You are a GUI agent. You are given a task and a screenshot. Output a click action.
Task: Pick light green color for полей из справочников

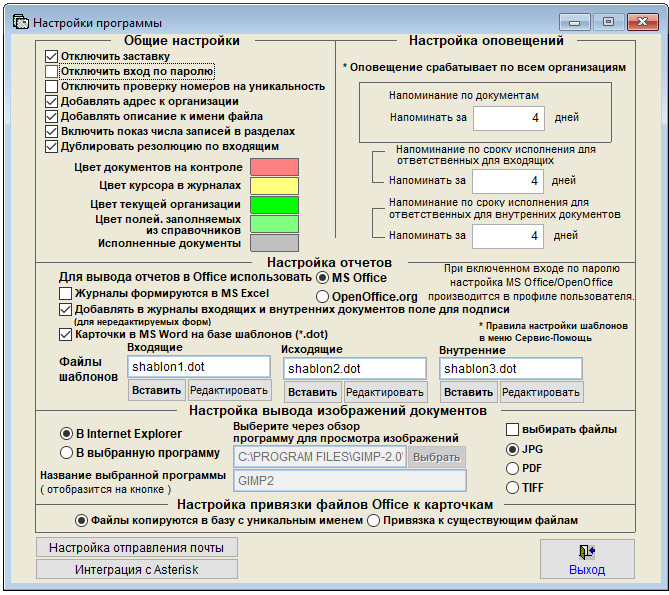[274, 224]
